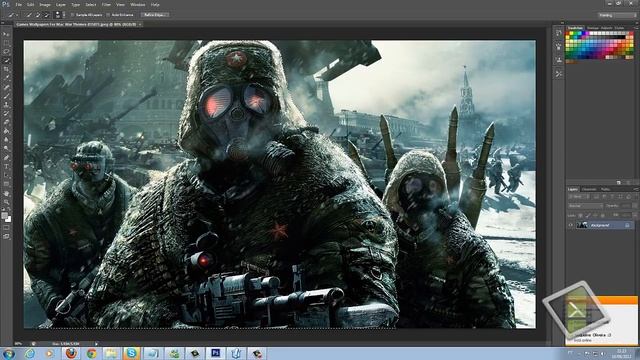Choose New Selection mode in options bar
The width and height of the screenshot is (640, 360).
(x=29, y=15)
